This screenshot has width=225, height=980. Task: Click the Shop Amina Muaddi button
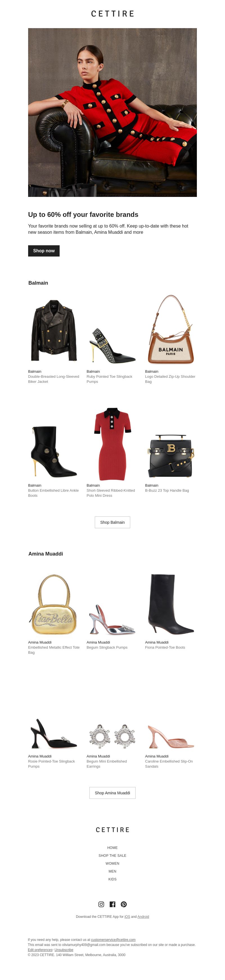pos(112,793)
